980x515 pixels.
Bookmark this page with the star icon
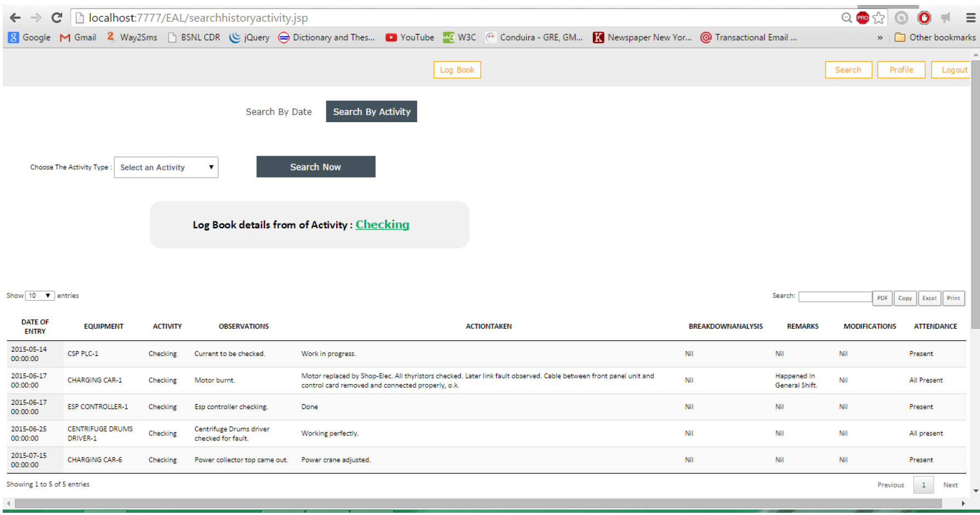tap(879, 18)
